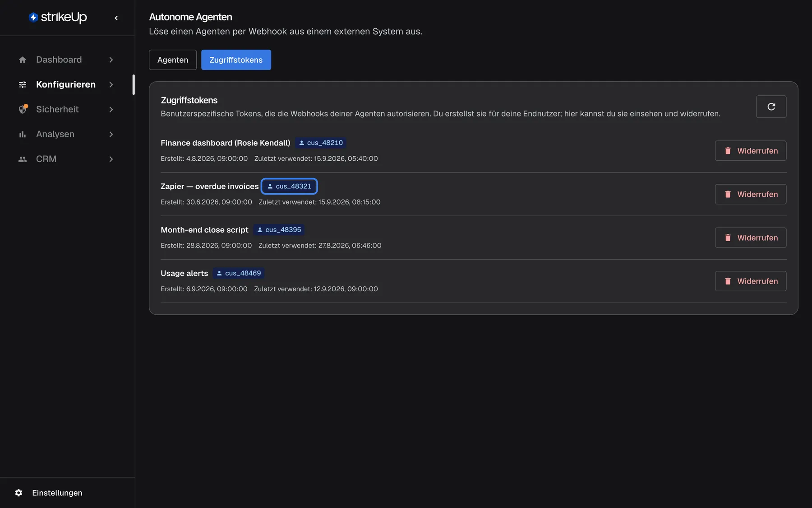This screenshot has width=812, height=508.
Task: Open Einstellungen in the sidebar
Action: pyautogui.click(x=49, y=493)
